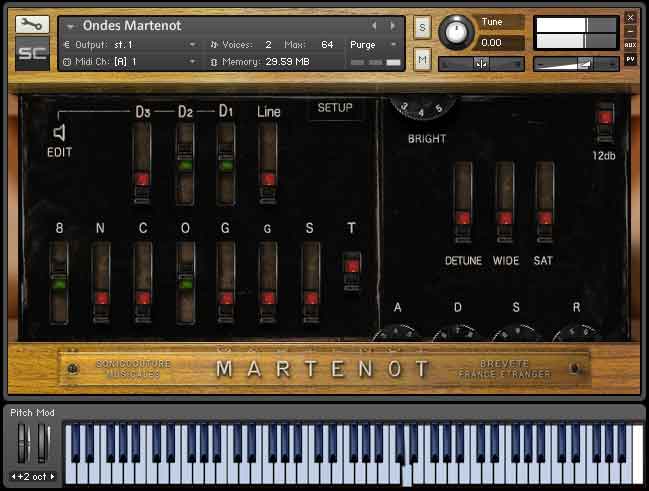Screen dimensions: 649x491
Task: Toggle the O waveform switch
Action: point(185,282)
